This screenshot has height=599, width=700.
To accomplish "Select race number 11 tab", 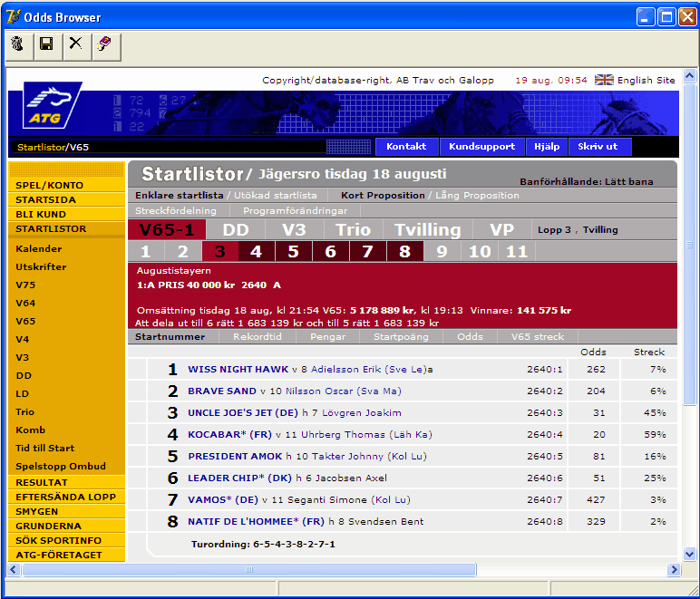I will pos(517,252).
